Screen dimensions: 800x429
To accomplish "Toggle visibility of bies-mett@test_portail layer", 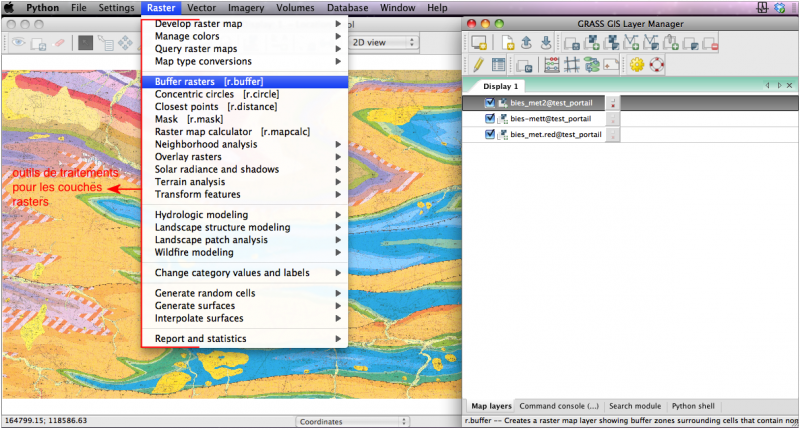I will [x=489, y=118].
